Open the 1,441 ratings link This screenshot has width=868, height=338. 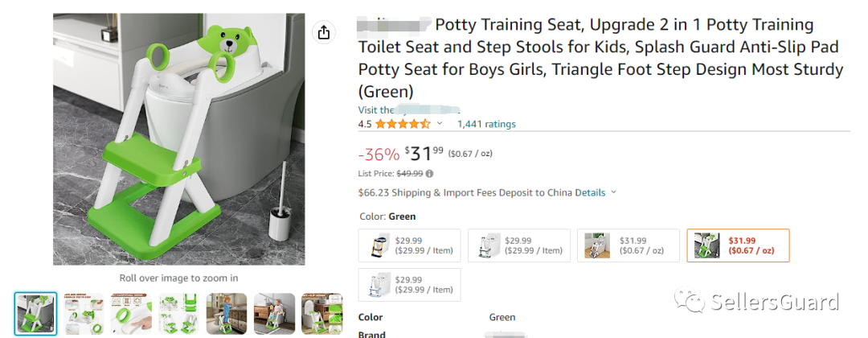[x=486, y=124]
